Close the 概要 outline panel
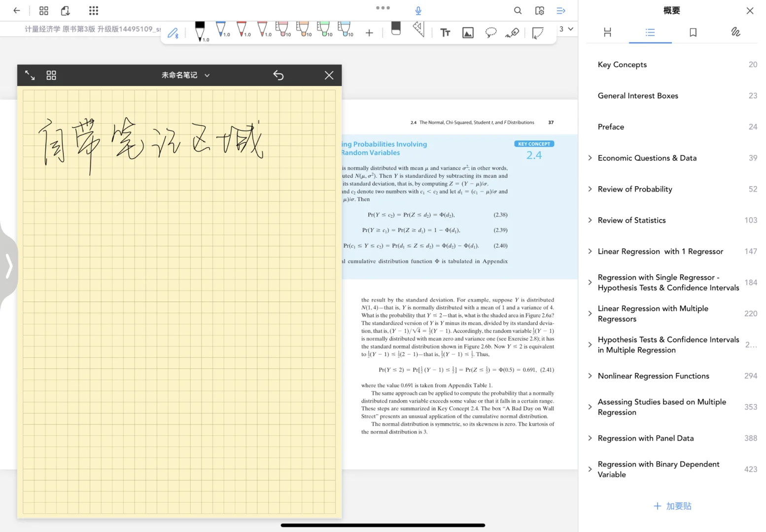This screenshot has height=532, width=766. (x=750, y=11)
